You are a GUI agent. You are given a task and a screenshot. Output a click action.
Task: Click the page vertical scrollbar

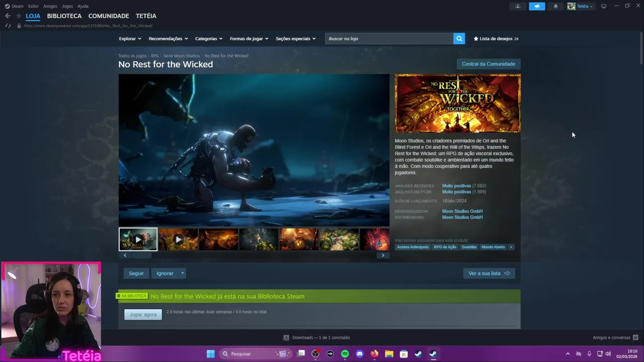[x=641, y=48]
